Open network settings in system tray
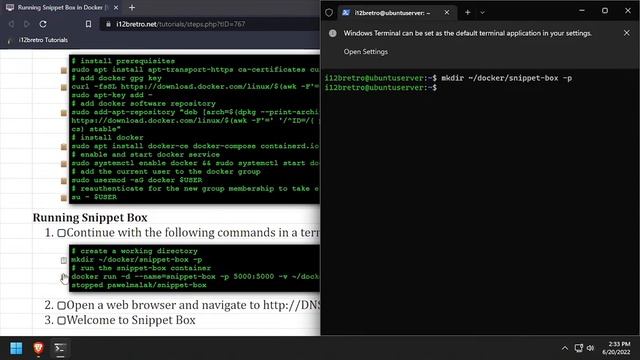 pos(578,348)
